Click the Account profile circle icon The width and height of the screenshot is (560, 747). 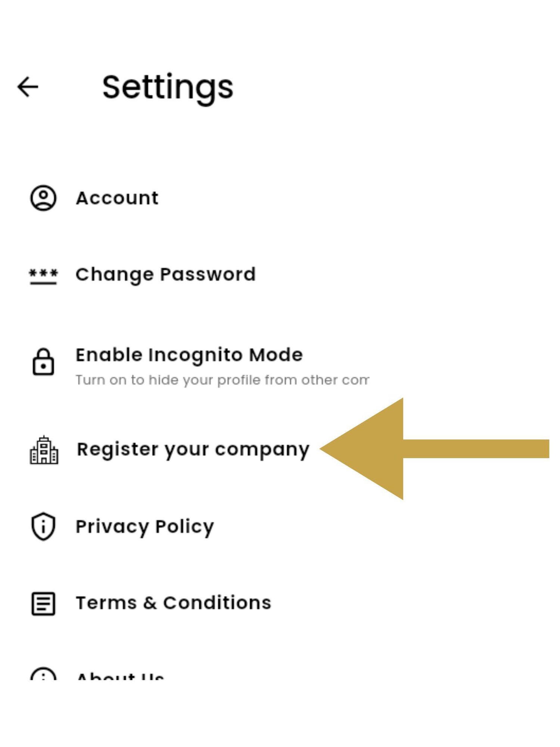point(43,198)
